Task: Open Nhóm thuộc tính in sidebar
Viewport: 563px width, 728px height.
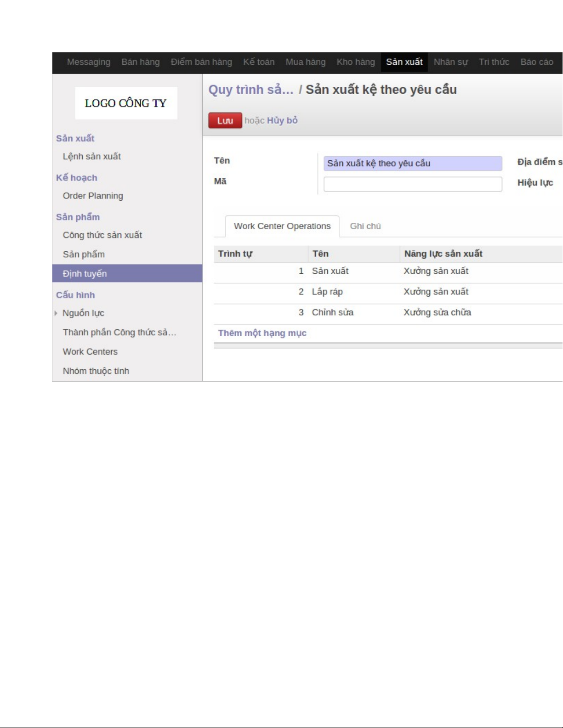Action: tap(96, 371)
